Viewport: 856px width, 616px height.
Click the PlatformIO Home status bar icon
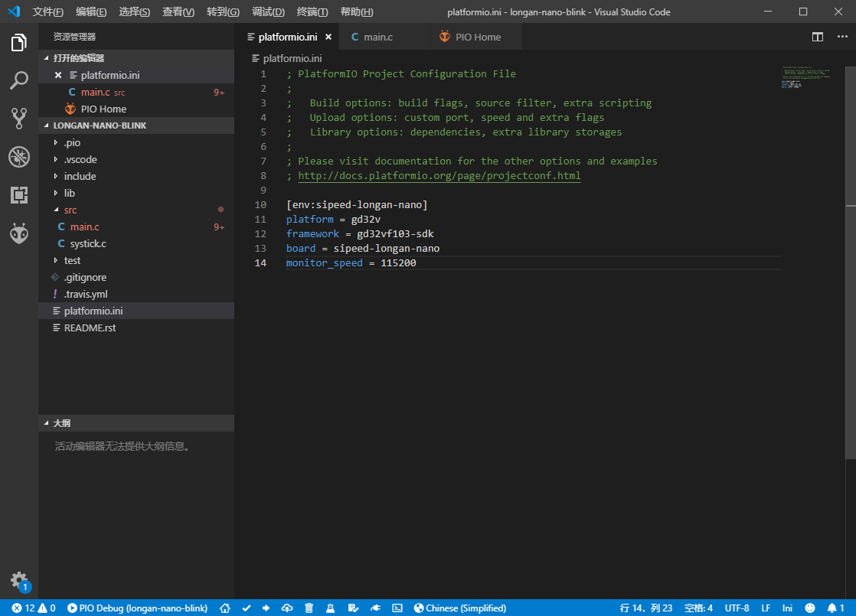click(x=225, y=608)
